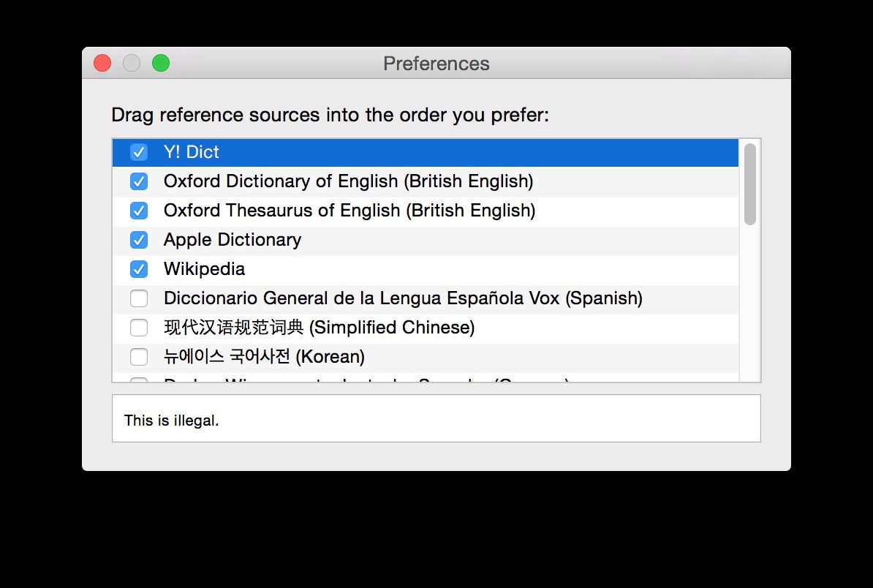This screenshot has height=588, width=873.
Task: Click the sources list scrollbar thumb
Action: coord(750,184)
